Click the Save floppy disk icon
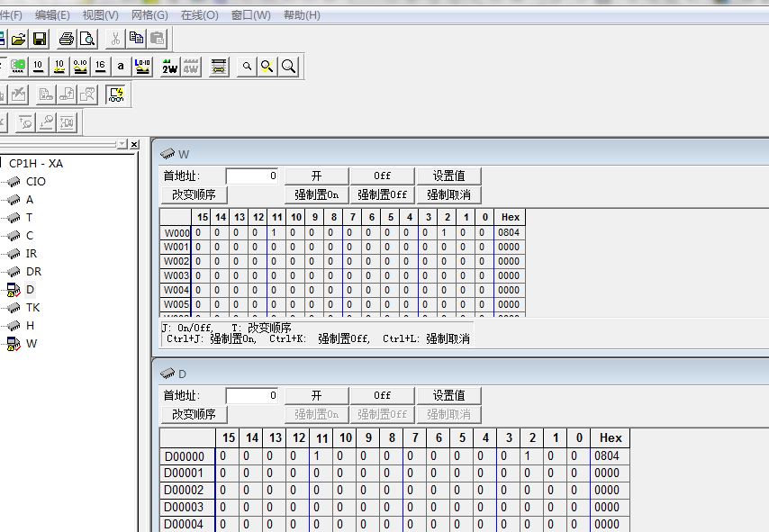This screenshot has width=769, height=532. tap(40, 38)
